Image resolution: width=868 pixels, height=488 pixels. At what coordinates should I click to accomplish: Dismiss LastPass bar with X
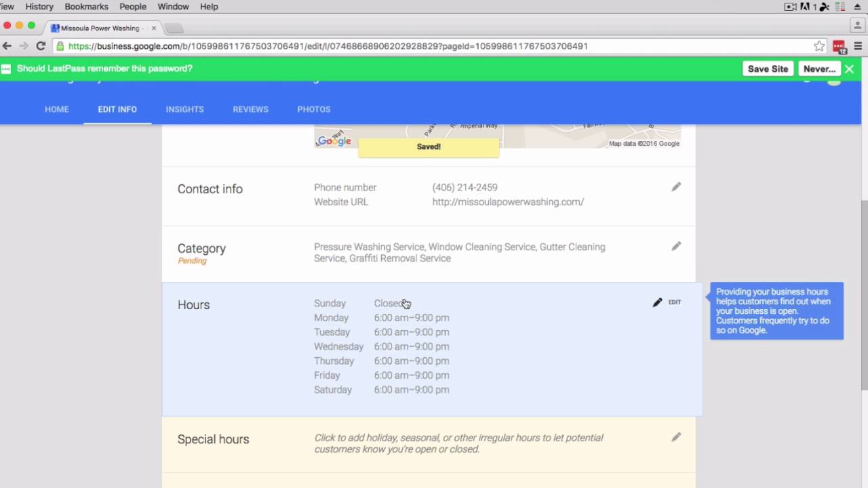click(x=849, y=69)
